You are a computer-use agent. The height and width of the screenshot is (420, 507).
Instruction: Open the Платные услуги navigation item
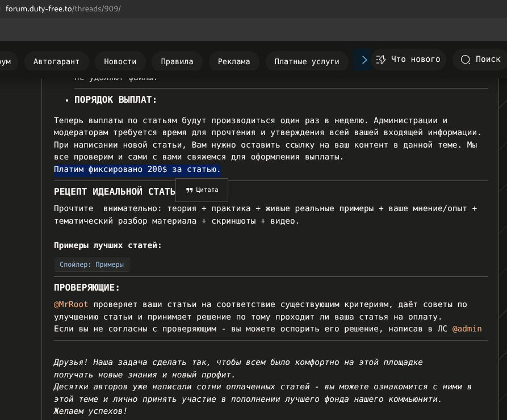[307, 61]
